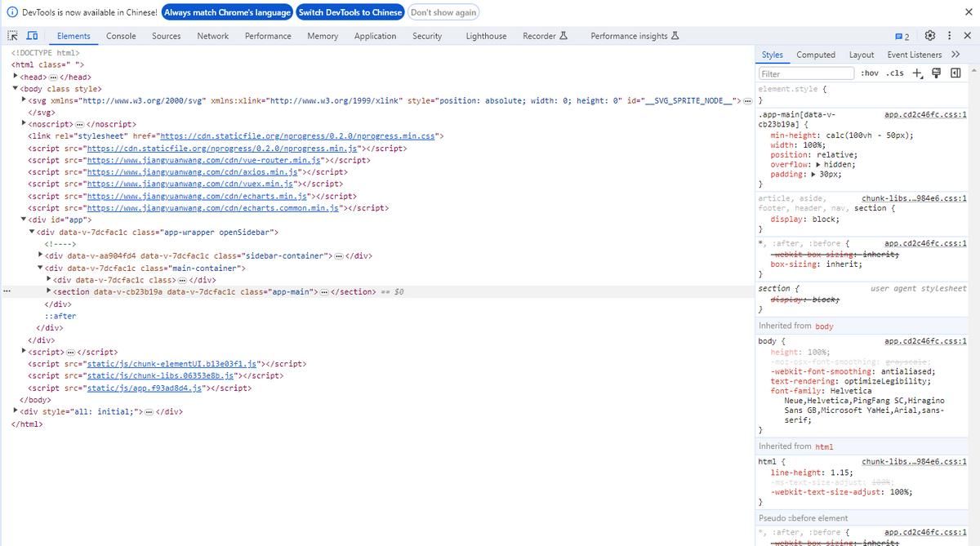Expand the head element node
980x546 pixels.
pos(16,77)
